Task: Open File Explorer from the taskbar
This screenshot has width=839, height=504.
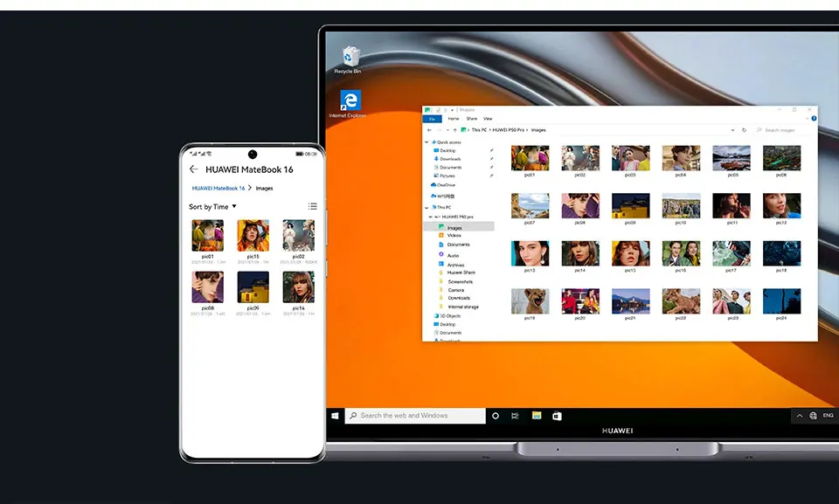Action: click(x=537, y=416)
